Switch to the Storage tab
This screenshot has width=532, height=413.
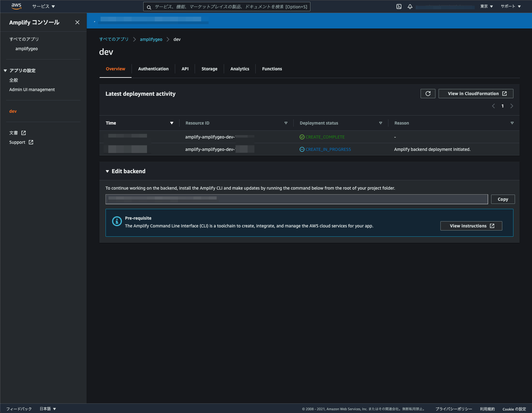pos(210,69)
